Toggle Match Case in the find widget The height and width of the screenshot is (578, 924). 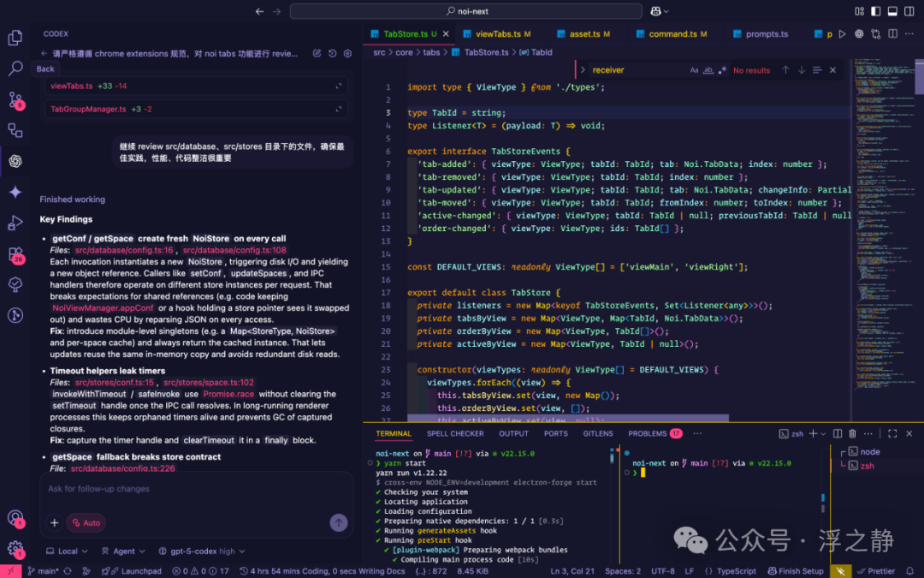coord(694,69)
